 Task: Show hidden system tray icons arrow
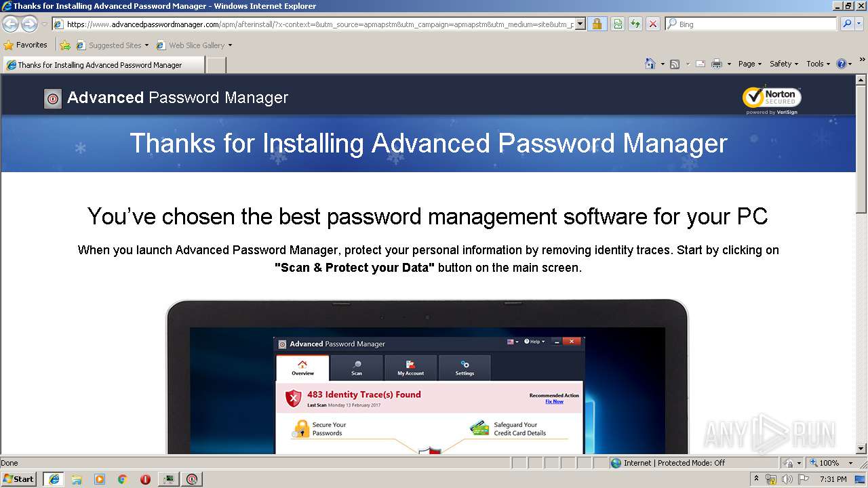pos(756,479)
